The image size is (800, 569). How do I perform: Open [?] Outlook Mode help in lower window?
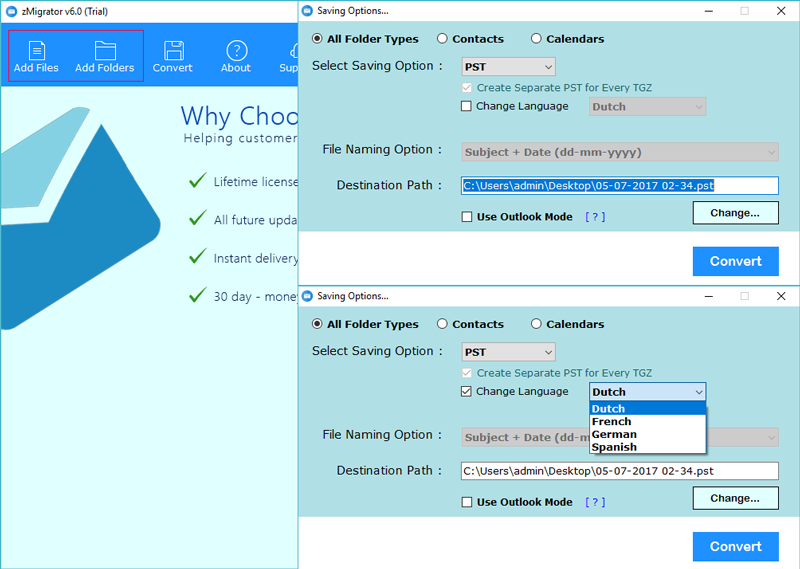(x=595, y=502)
